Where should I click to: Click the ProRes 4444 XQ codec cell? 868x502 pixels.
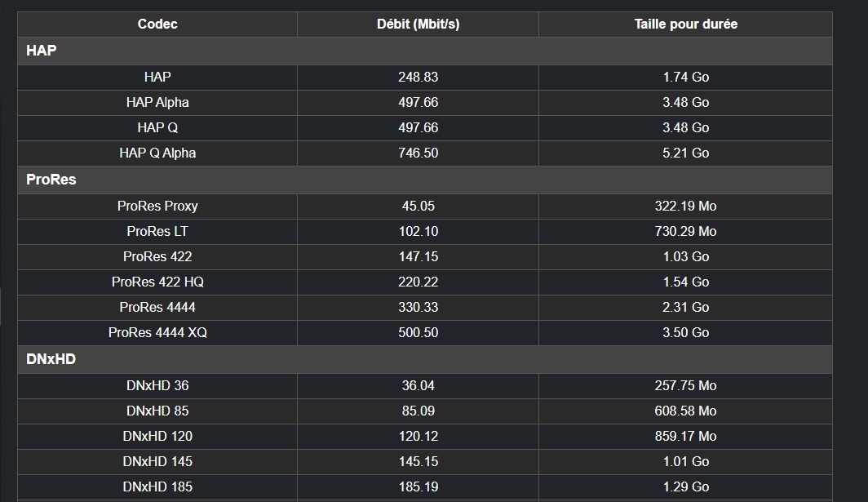point(157,332)
